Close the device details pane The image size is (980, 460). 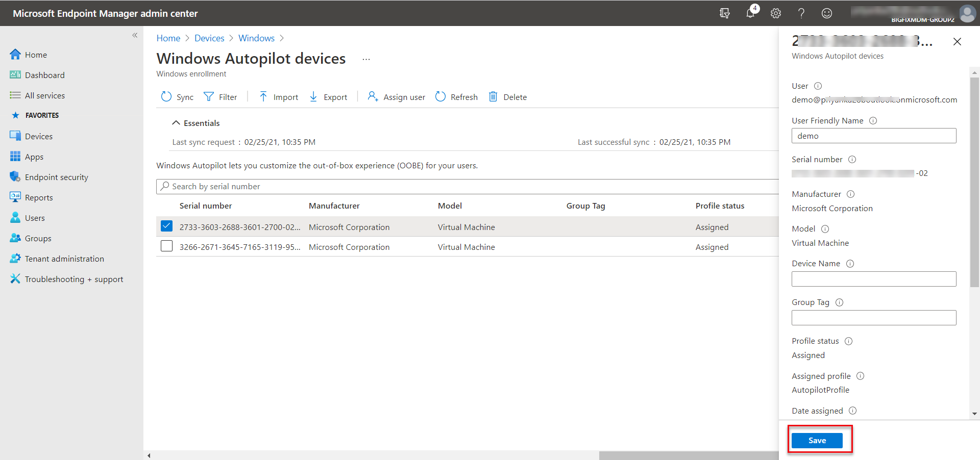(x=957, y=42)
